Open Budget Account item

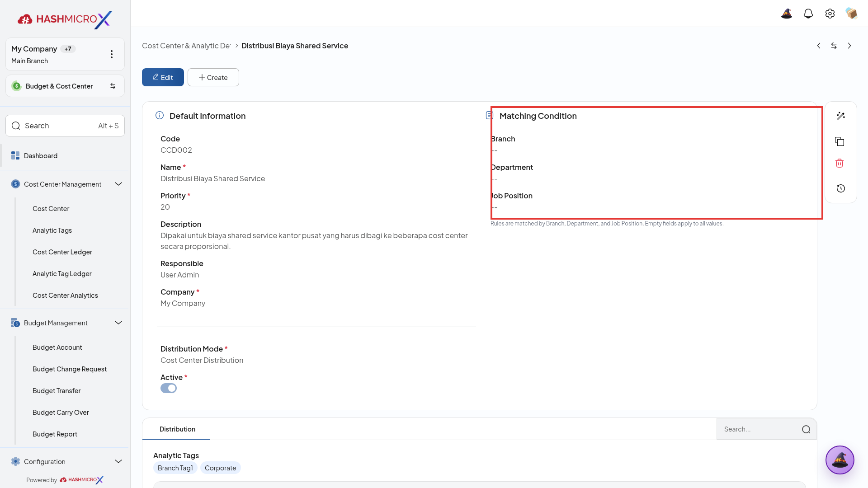[x=57, y=347]
